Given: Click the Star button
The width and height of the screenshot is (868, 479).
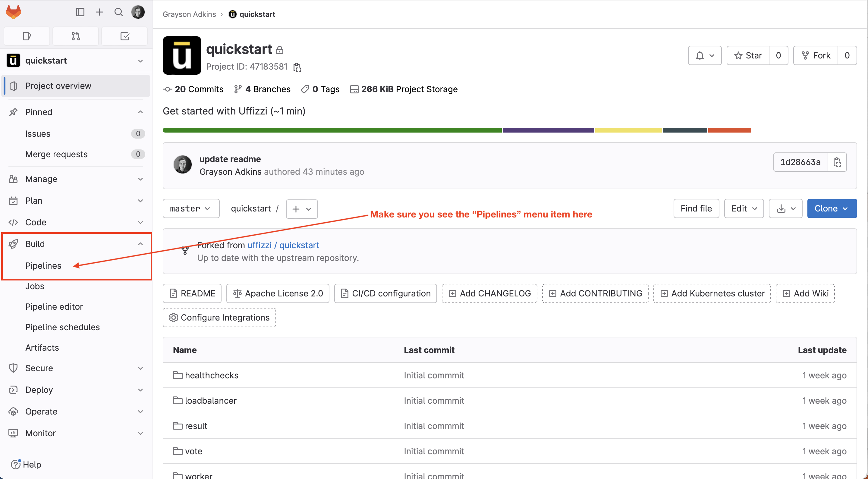Looking at the screenshot, I should 748,55.
